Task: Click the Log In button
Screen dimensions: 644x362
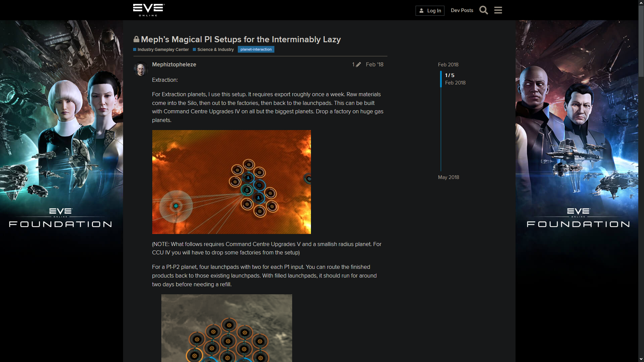Action: [x=430, y=10]
